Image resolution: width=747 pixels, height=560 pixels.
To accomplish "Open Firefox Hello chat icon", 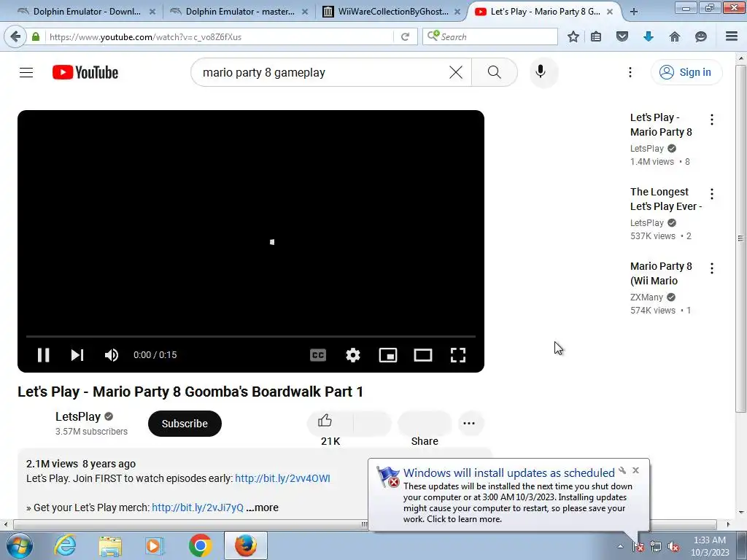I will [701, 36].
